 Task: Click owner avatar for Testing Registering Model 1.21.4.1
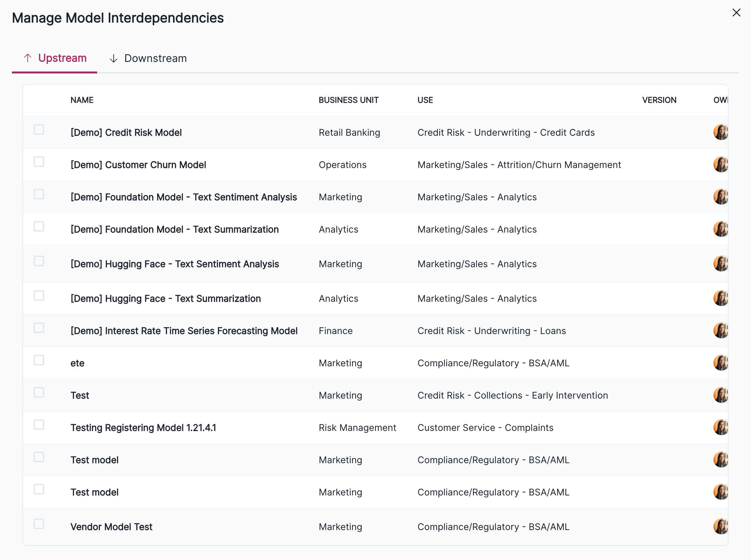pyautogui.click(x=721, y=428)
